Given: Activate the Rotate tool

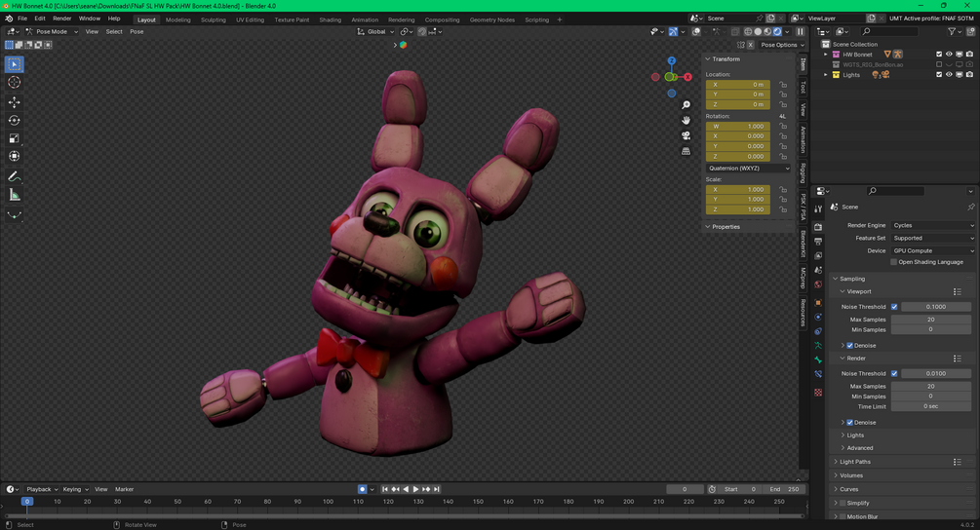Looking at the screenshot, I should [14, 120].
